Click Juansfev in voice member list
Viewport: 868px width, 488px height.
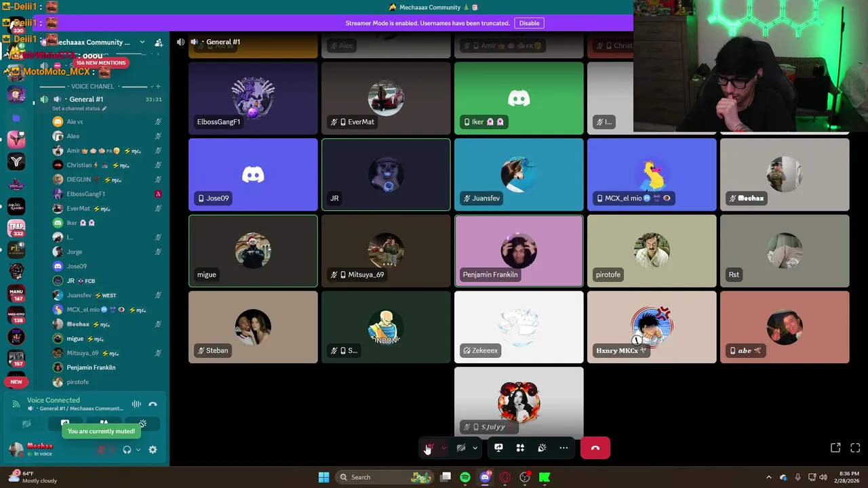[x=107, y=296]
